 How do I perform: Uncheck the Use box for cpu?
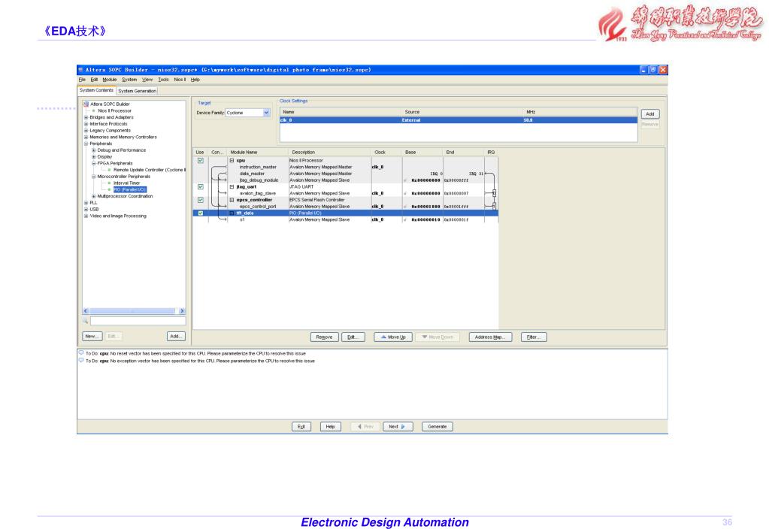201,160
